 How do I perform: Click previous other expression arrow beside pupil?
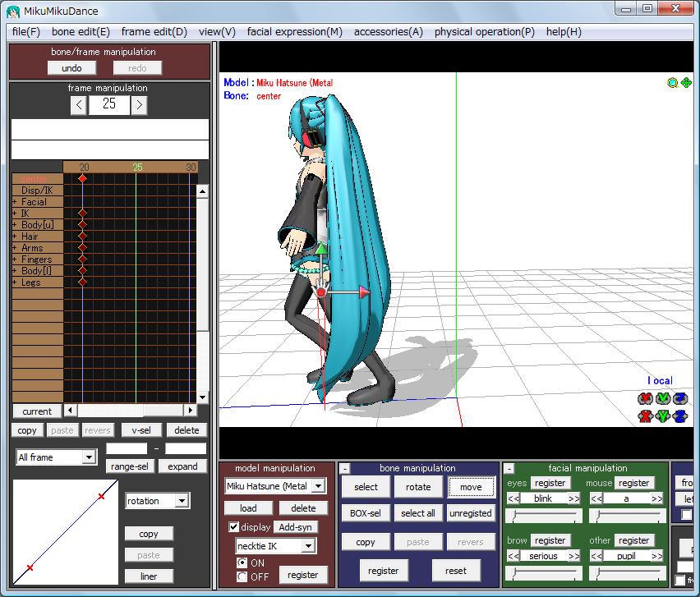596,556
